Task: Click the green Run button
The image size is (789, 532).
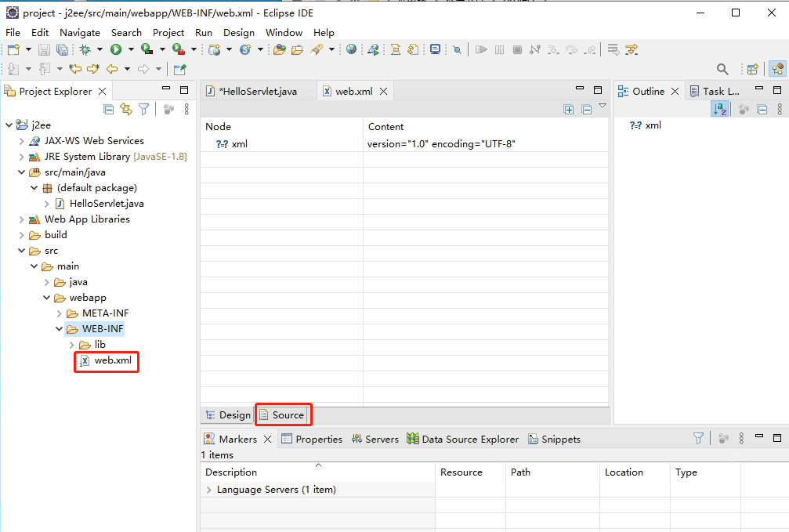Action: [x=116, y=49]
